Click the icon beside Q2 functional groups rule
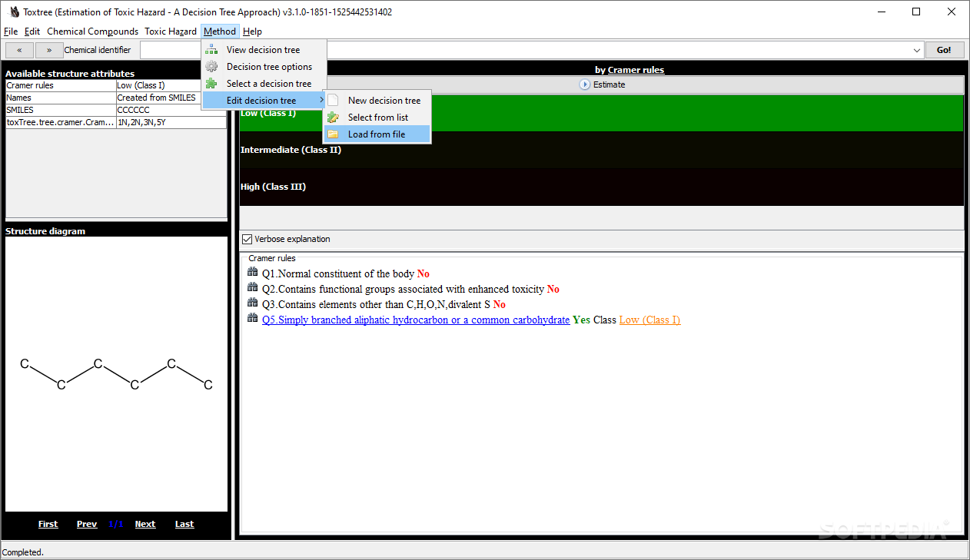Image resolution: width=970 pixels, height=560 pixels. tap(253, 288)
